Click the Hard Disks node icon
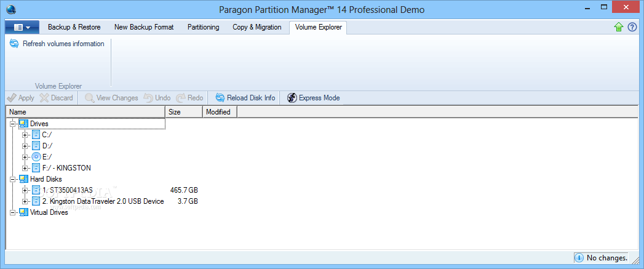 click(23, 179)
